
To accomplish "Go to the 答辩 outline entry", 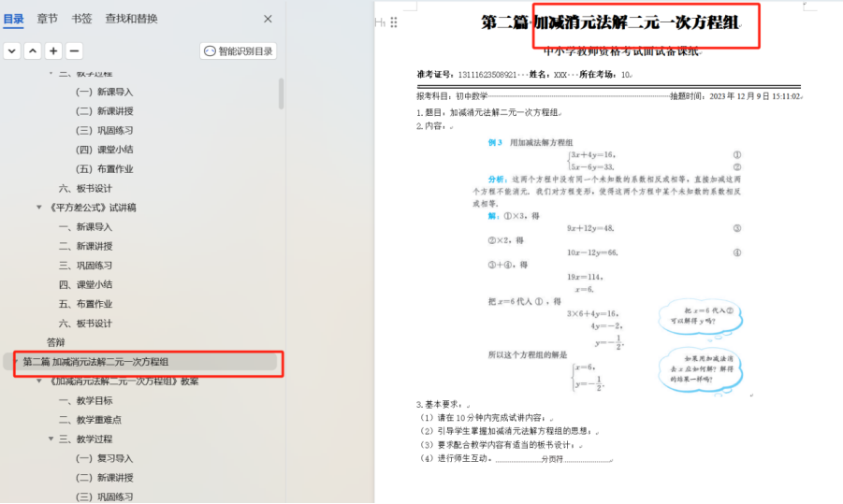I will (56, 342).
